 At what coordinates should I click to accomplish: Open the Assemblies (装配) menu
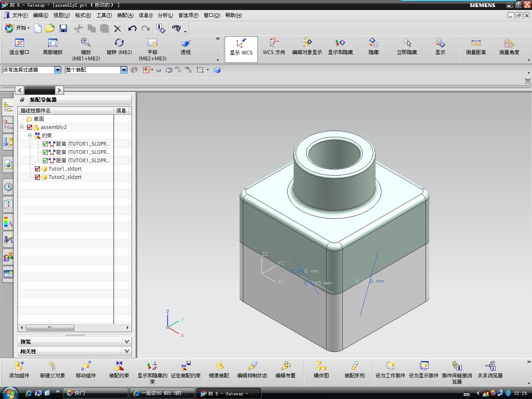(125, 15)
